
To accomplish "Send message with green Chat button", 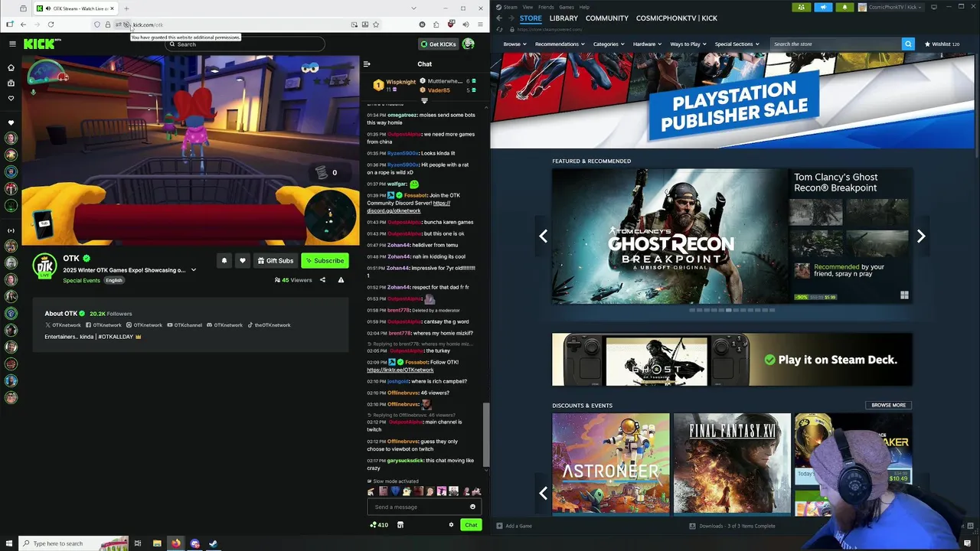I will 471,525.
